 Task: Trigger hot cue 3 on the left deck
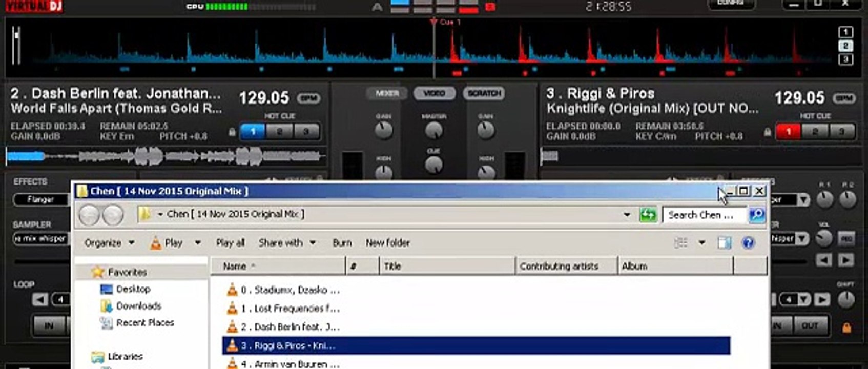click(x=306, y=132)
